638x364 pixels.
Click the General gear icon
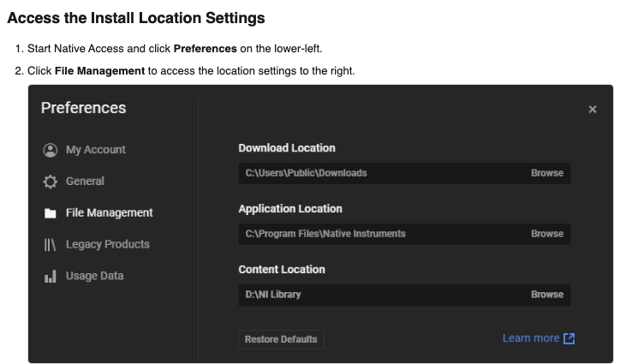tap(50, 182)
